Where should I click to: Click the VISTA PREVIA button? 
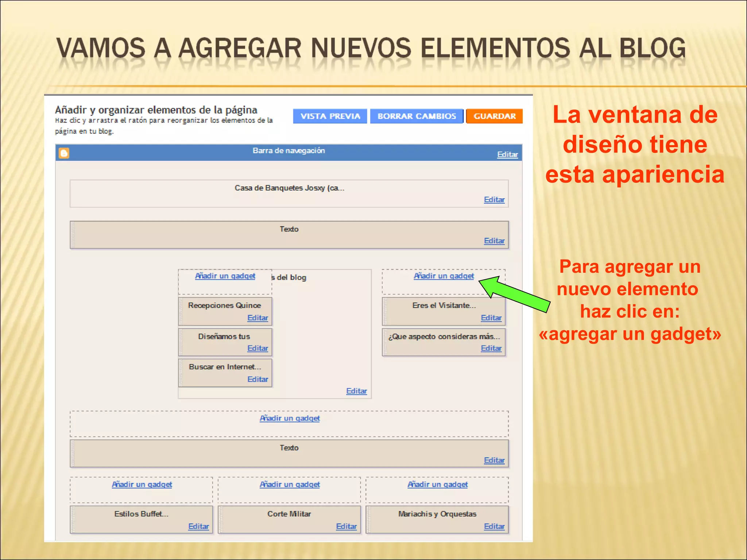(x=330, y=116)
